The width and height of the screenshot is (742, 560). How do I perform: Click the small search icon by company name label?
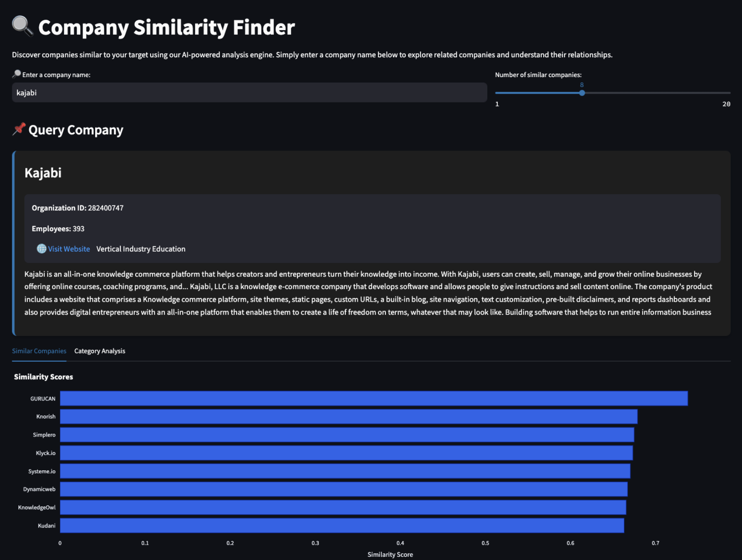pos(17,74)
